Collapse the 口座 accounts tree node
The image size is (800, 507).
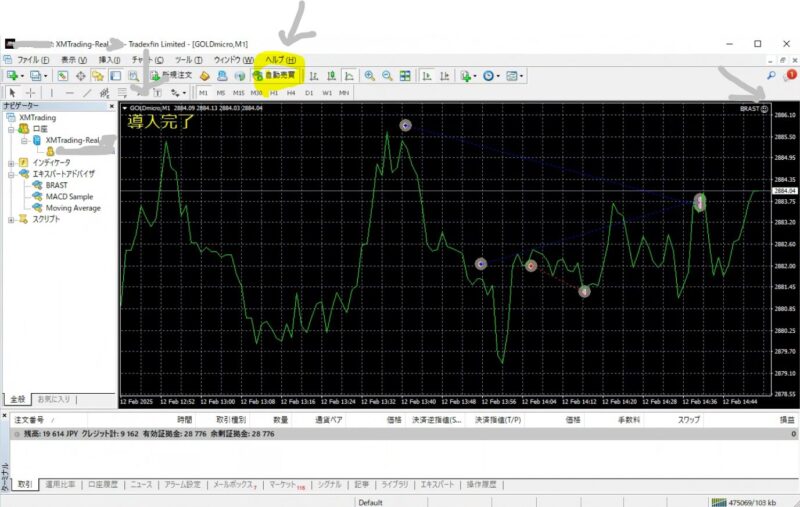pos(11,129)
